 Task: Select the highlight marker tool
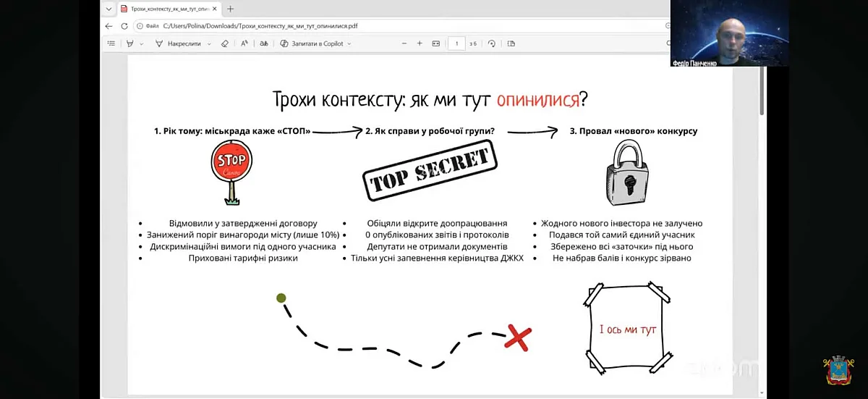click(x=129, y=43)
